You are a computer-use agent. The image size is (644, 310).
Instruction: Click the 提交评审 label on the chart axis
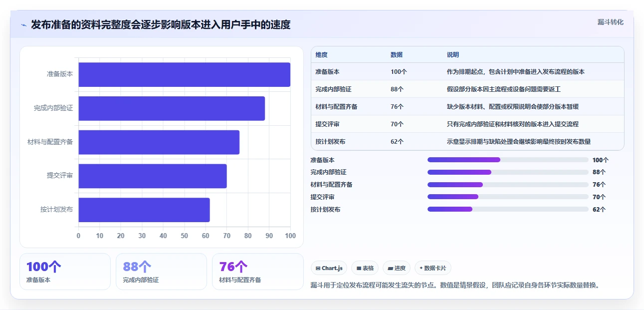point(60,175)
